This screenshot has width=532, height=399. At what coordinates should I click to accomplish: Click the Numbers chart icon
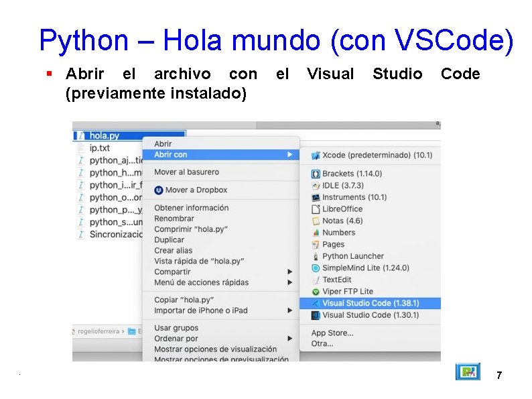pyautogui.click(x=316, y=233)
